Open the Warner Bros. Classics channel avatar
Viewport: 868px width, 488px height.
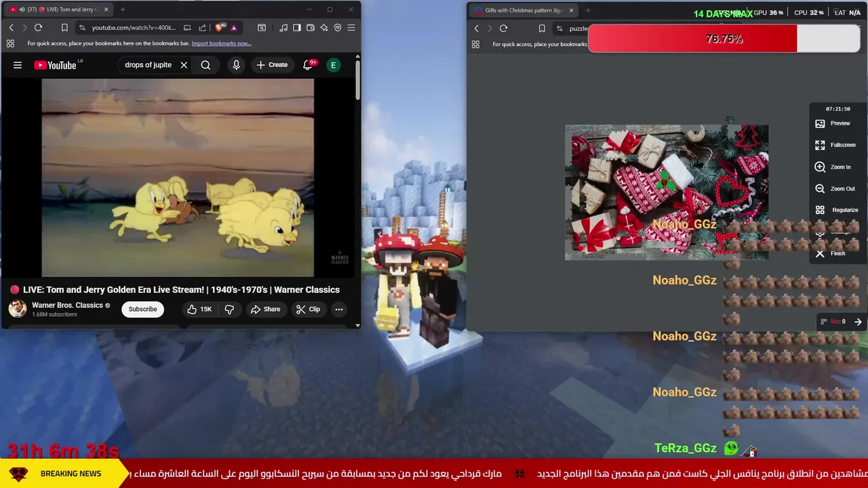point(18,308)
